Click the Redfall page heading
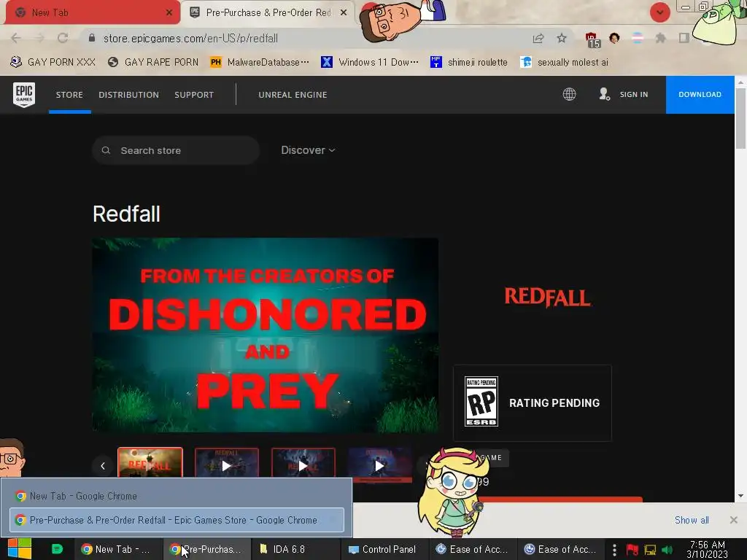This screenshot has height=560, width=747. (126, 214)
